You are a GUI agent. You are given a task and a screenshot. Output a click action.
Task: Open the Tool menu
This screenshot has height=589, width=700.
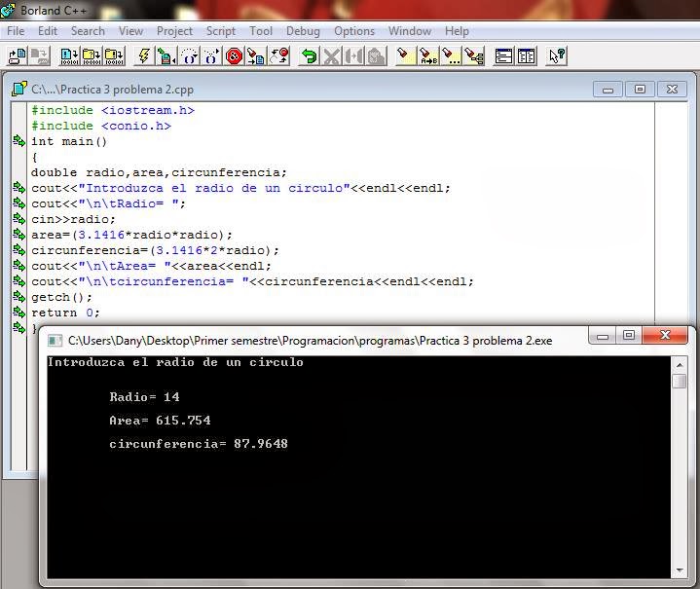pos(261,31)
